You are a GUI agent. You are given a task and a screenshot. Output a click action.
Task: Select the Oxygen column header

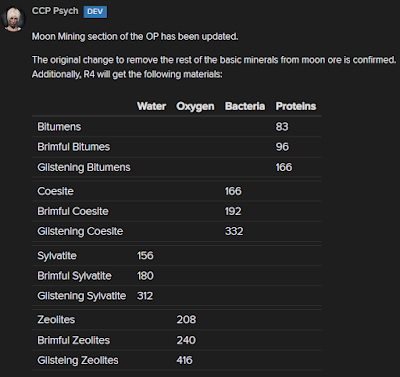[195, 107]
